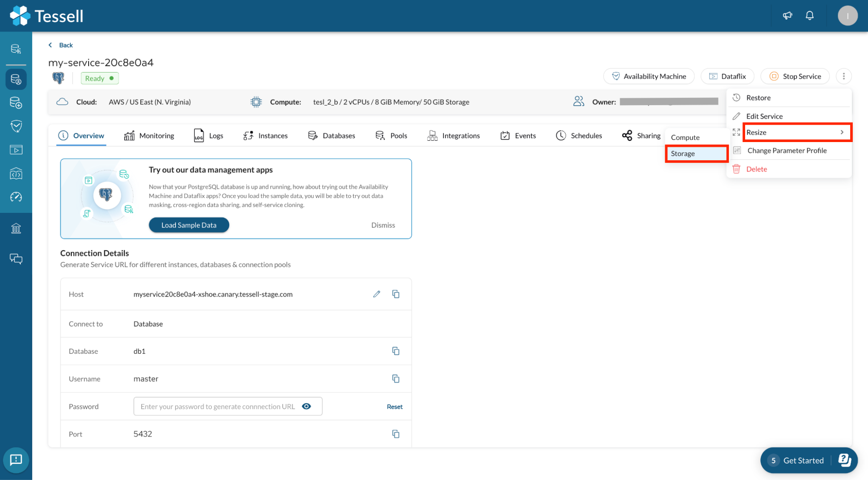The height and width of the screenshot is (480, 868).
Task: Choose Change Parameter Profile
Action: 789,151
